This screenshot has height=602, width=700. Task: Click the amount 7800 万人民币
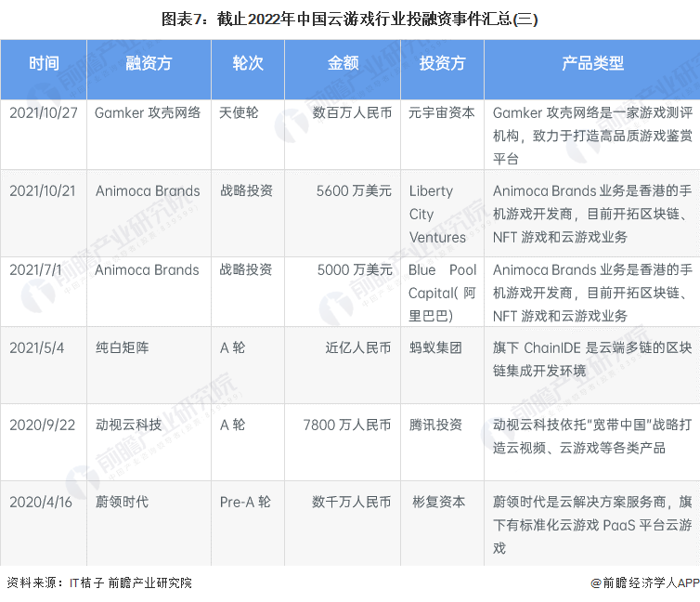[347, 425]
